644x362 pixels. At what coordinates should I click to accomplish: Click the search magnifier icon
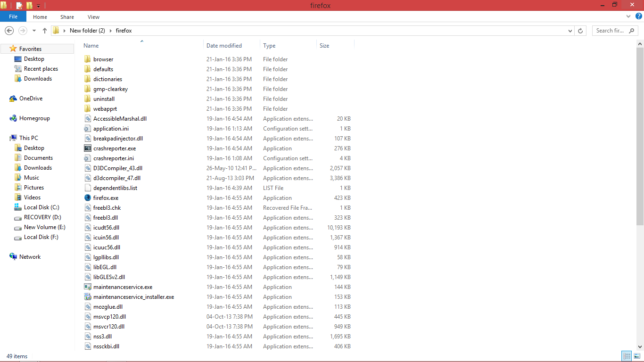(632, 31)
